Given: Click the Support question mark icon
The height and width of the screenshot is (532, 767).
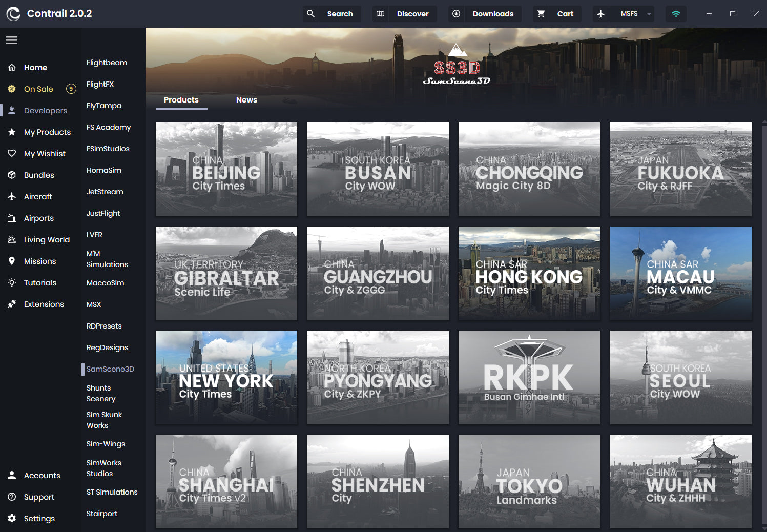Looking at the screenshot, I should [x=12, y=497].
